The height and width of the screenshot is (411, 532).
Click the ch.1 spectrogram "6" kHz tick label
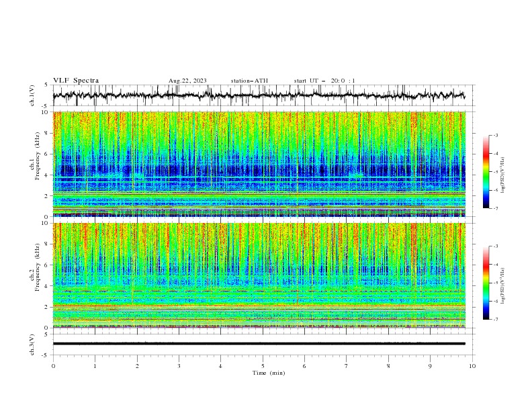48,154
